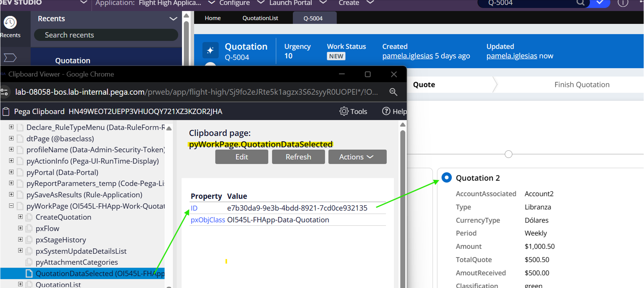The width and height of the screenshot is (644, 288).
Task: Select the Quotation 2 radio button
Action: point(446,178)
